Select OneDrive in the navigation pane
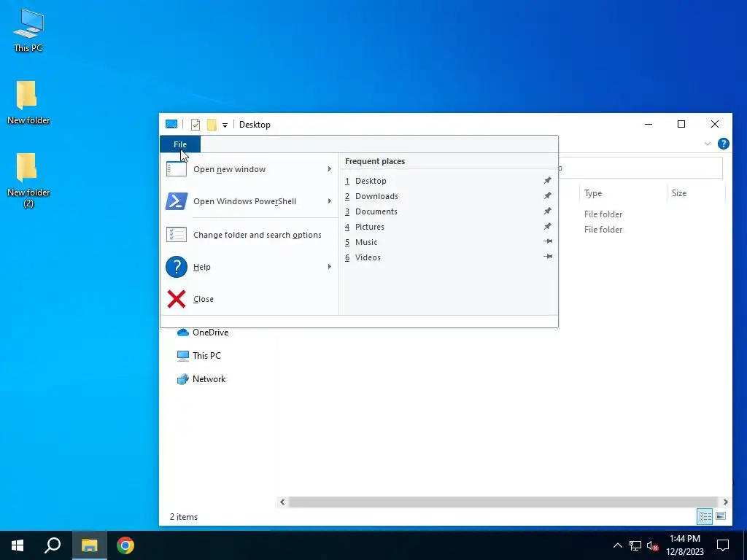Screen dimensions: 747x560 210,332
